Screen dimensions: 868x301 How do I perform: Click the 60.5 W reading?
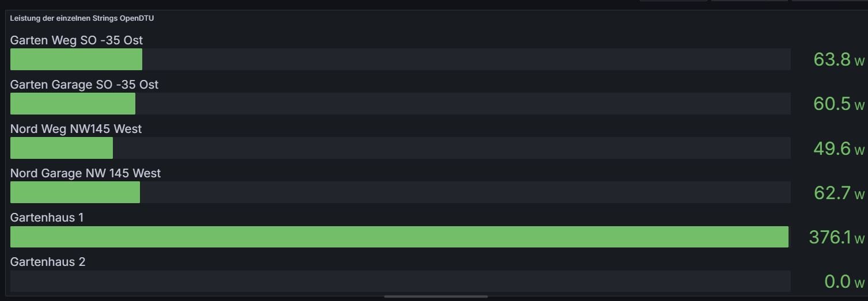(x=838, y=104)
